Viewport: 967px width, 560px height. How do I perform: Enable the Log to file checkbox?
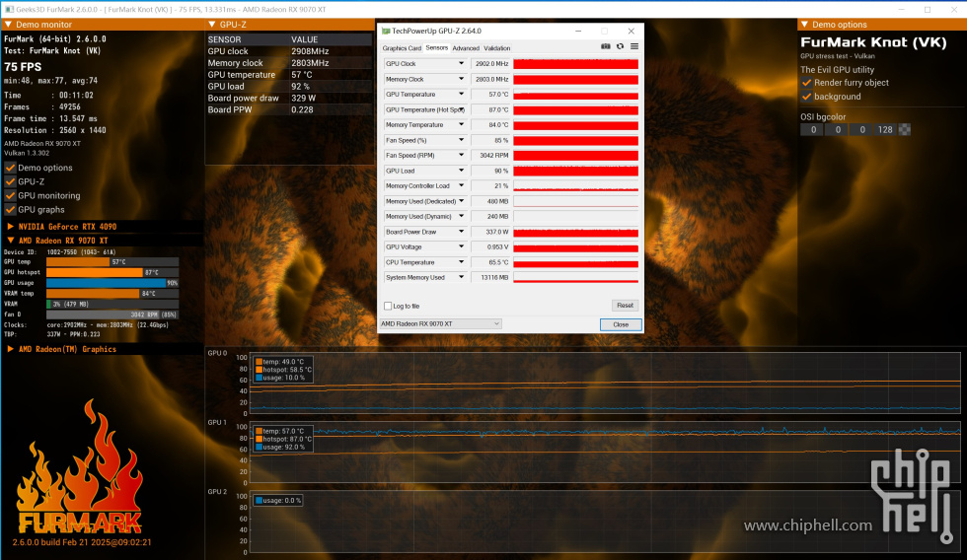pyautogui.click(x=388, y=306)
